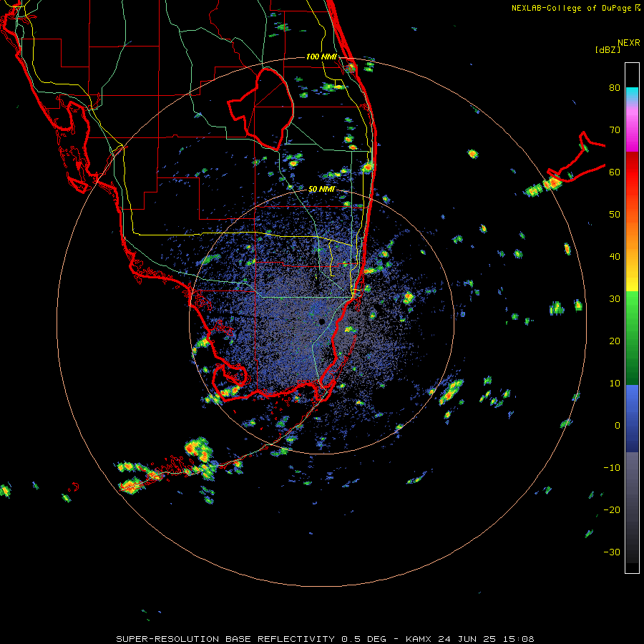Click the 0 value on the dBZ scale
Viewport: 644px width, 644px height.
[618, 426]
